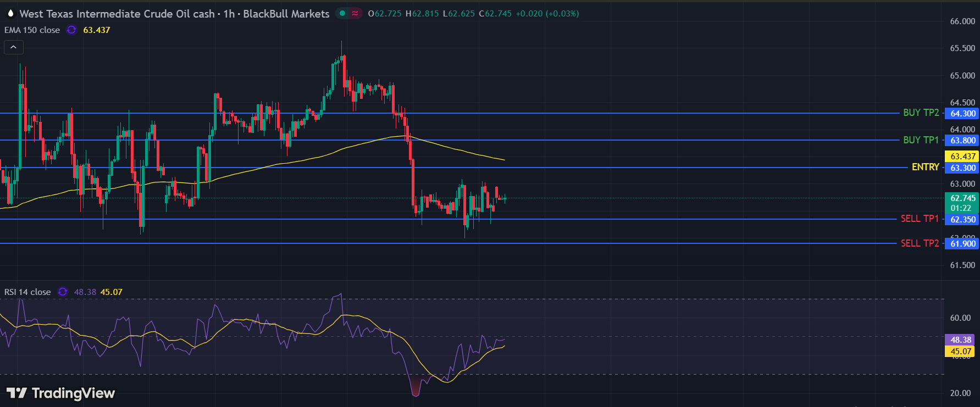Select the SELL TP1 line label
Screen dimensions: 980x407
point(920,219)
